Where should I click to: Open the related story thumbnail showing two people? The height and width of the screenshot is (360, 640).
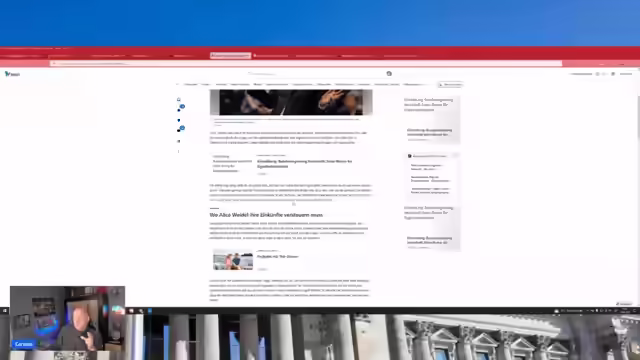tap(233, 260)
